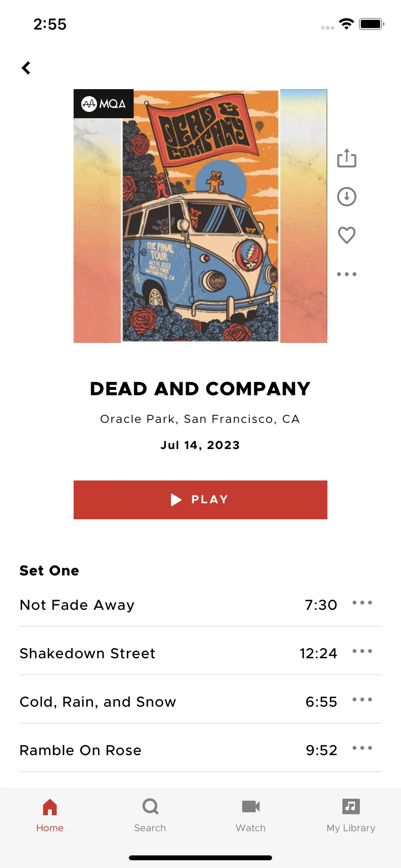
Task: Switch to the Search tab
Action: coord(150,816)
